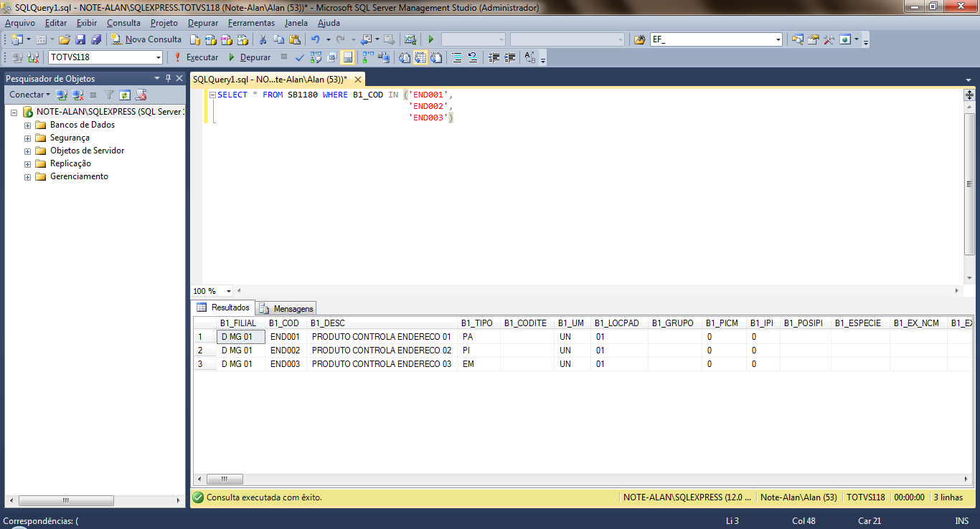
Task: Click Specify Values for Template Parameters icon
Action: pos(530,57)
